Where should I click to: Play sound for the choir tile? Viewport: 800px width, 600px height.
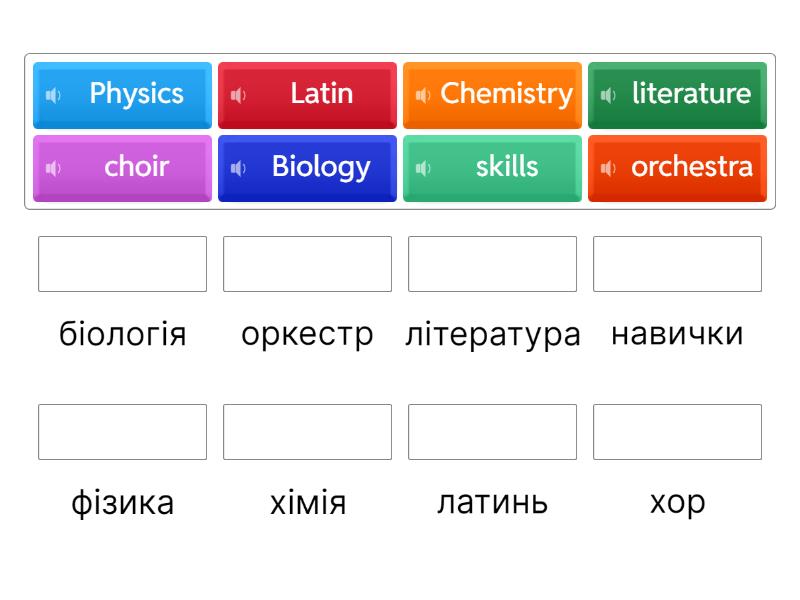pos(53,168)
